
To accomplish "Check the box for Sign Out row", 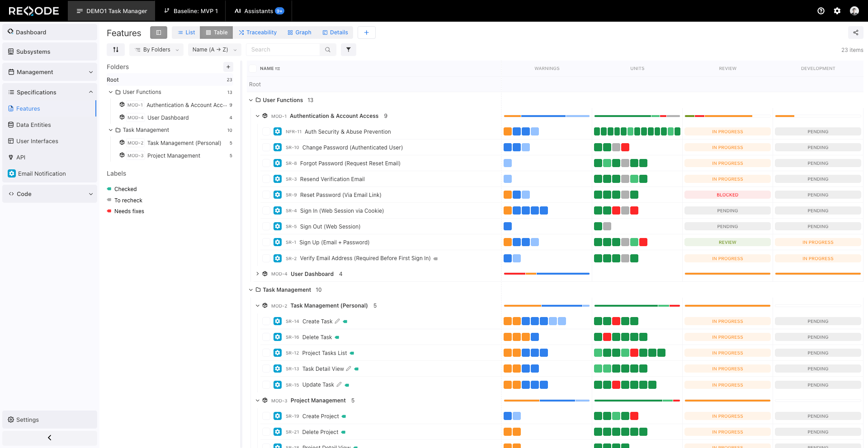I will [x=266, y=227].
